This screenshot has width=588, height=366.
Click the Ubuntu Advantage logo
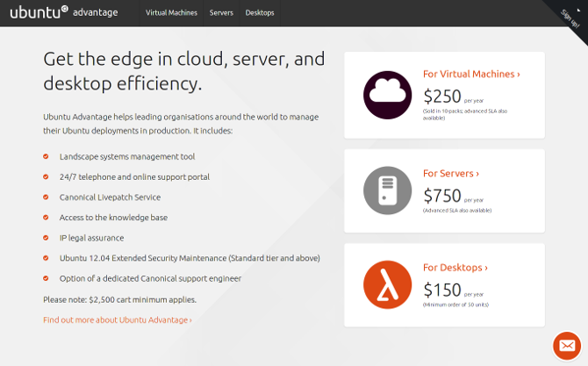coord(63,12)
